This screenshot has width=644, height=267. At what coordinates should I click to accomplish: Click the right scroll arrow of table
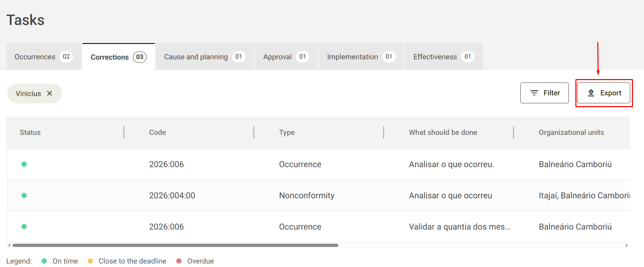click(627, 246)
